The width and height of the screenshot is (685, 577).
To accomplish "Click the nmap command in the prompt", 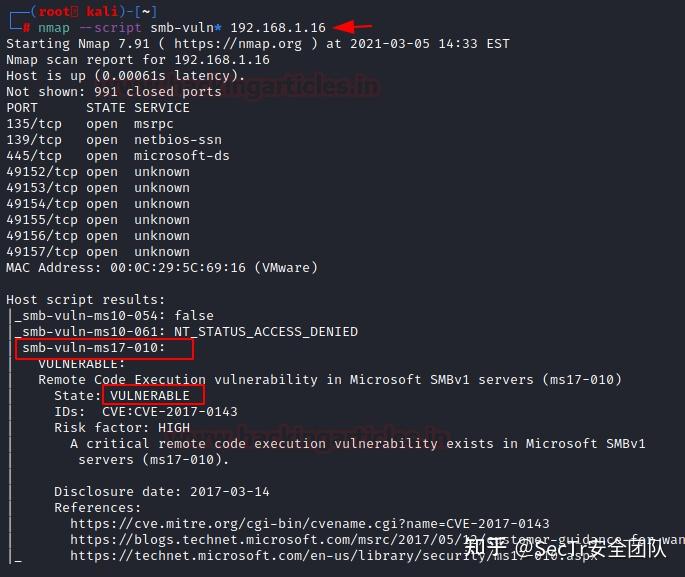I will tap(55, 28).
